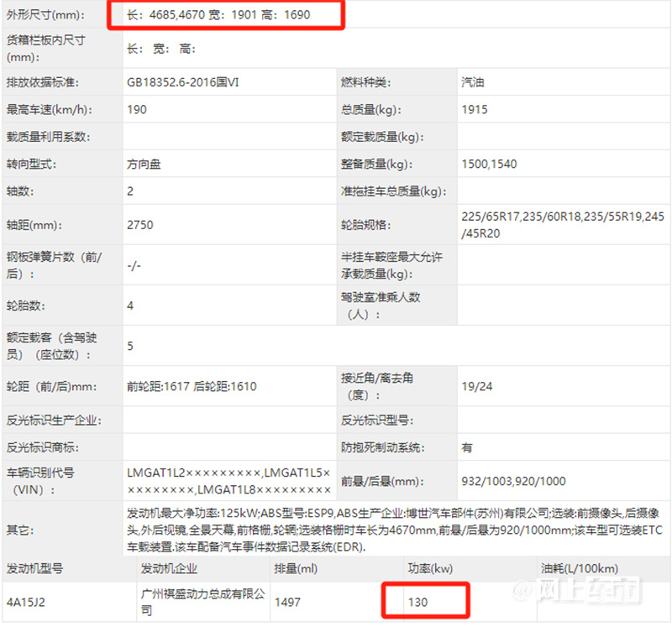The height and width of the screenshot is (627, 672).
Task: Click the 轴数 label
Action: [x=19, y=191]
